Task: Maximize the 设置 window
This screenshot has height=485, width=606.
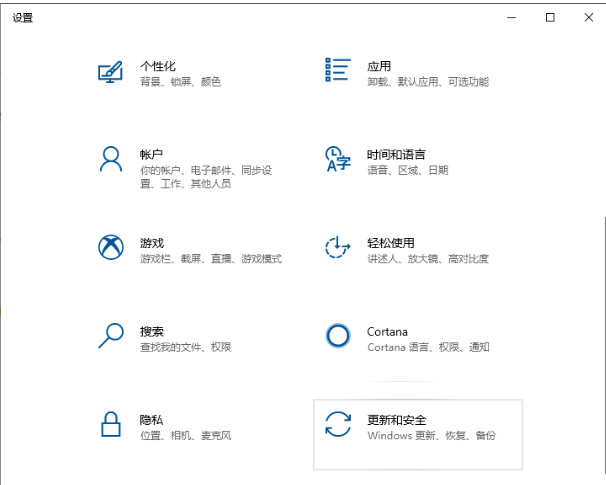Action: point(549,17)
